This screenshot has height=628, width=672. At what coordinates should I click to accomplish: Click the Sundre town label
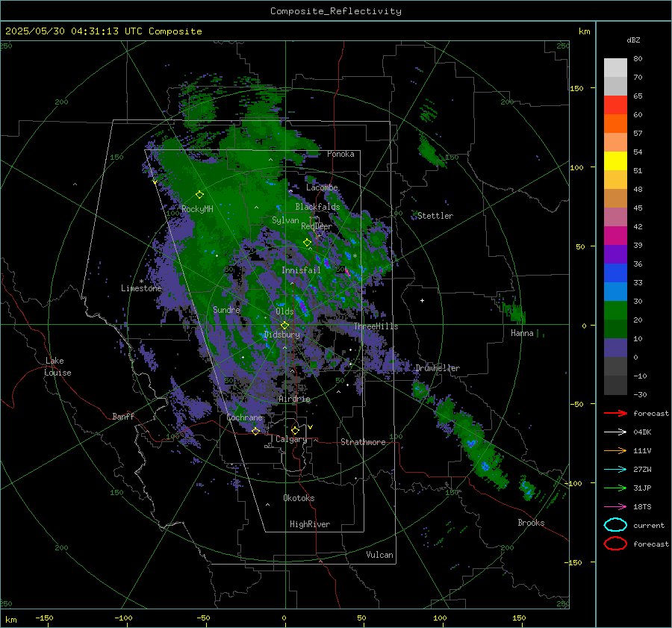coord(226,309)
